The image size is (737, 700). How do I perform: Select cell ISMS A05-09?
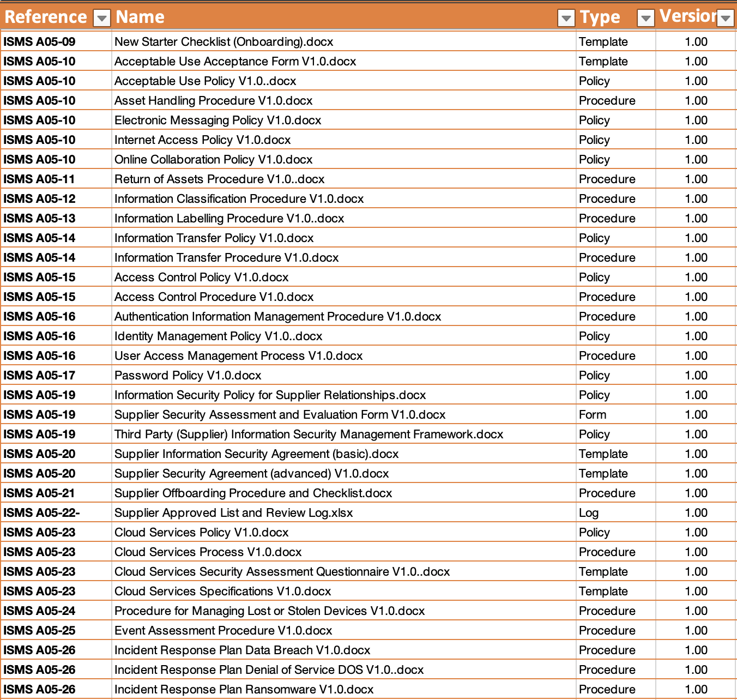(56, 41)
